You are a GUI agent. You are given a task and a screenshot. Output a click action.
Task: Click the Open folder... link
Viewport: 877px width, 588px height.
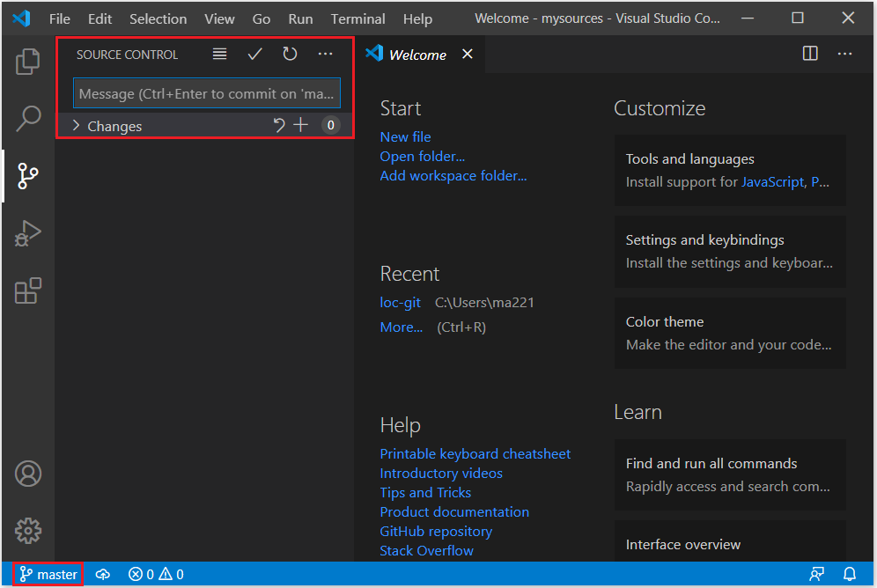(423, 157)
